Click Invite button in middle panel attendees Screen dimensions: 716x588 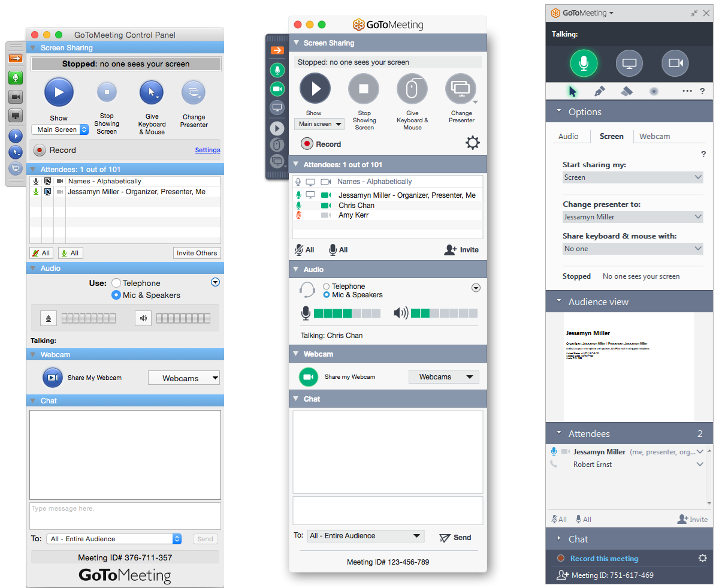tap(462, 250)
